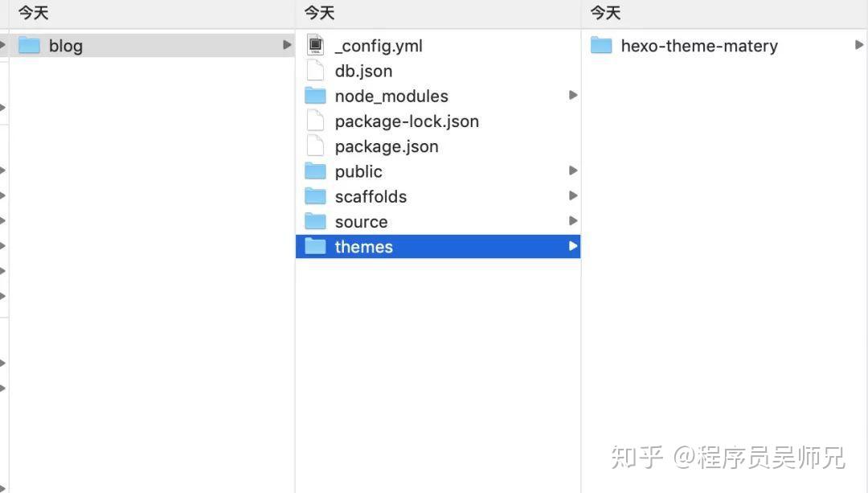Select the themes folder row
This screenshot has height=493, width=868.
437,247
